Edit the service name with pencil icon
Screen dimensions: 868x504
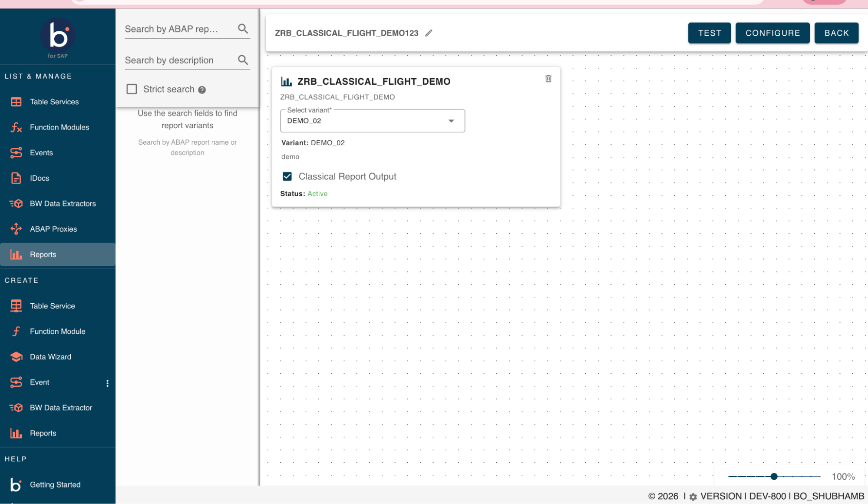point(429,33)
